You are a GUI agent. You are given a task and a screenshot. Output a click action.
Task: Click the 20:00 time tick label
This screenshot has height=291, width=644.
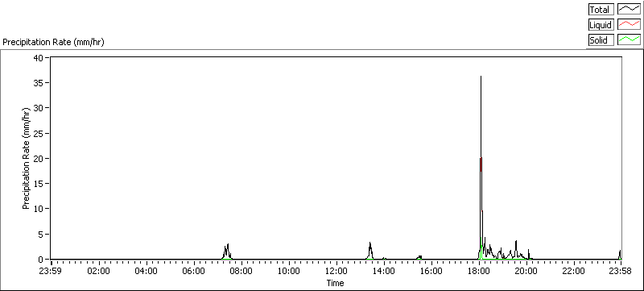[526, 271]
